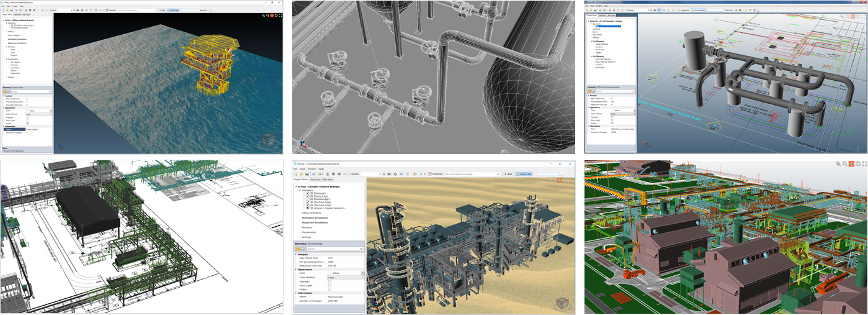The height and width of the screenshot is (315, 868).
Task: Click the Save icon in Complex Onshore toolbar
Action: point(306,174)
